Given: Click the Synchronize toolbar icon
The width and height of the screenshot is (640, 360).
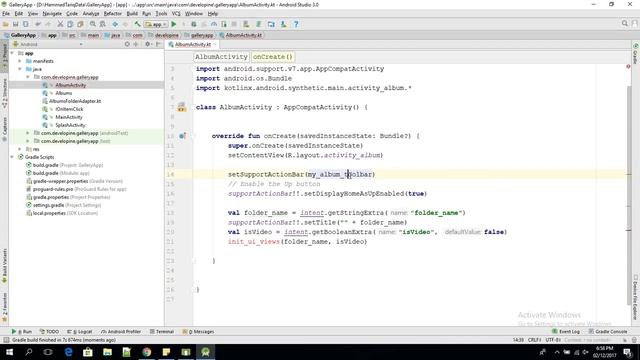Looking at the screenshot, I should (25, 24).
